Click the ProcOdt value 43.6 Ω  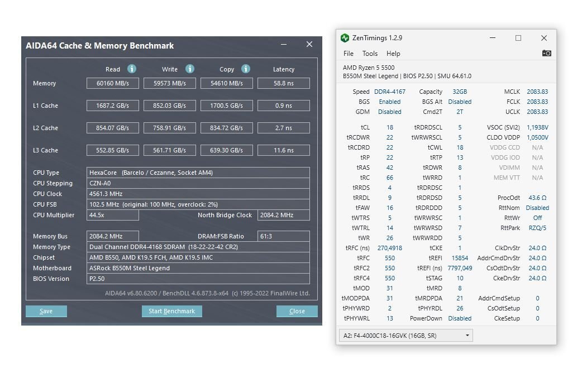pos(537,198)
